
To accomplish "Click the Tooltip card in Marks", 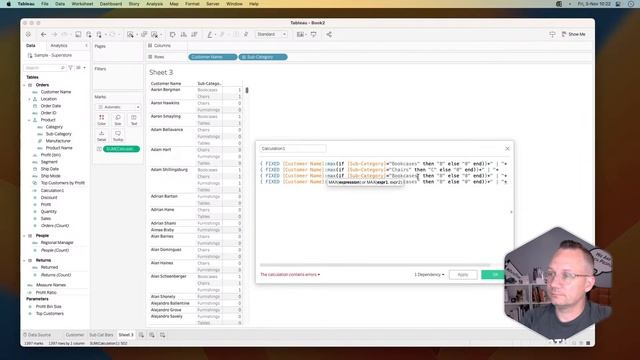I will 118,136.
